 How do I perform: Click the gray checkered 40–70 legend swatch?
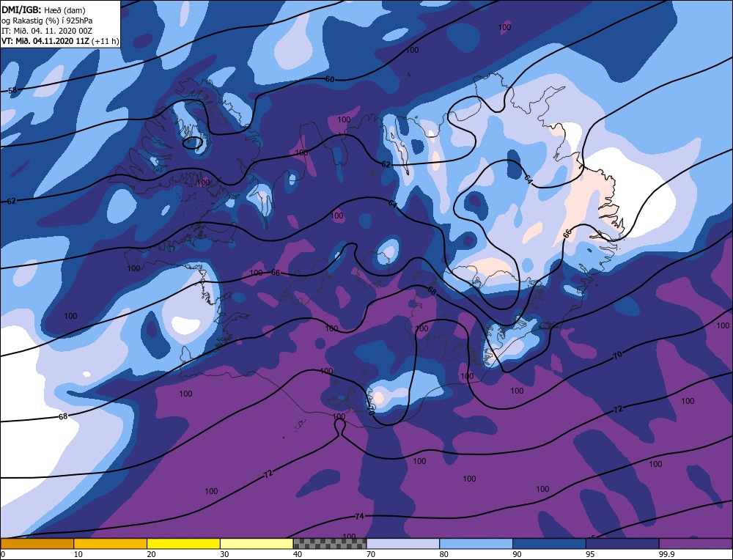[x=330, y=543]
